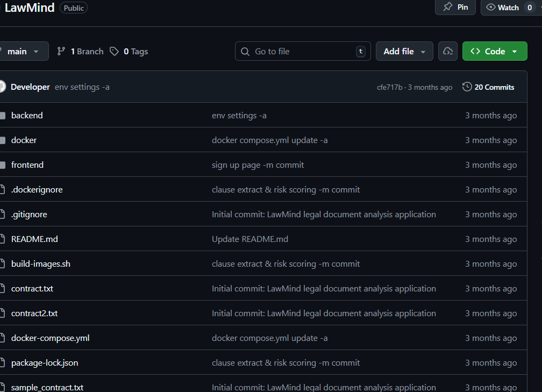The height and width of the screenshot is (392, 542).
Task: Click the Public visibility badge
Action: (x=74, y=8)
